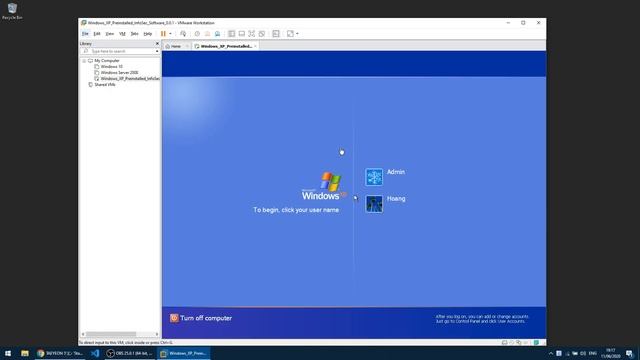640x360 pixels.
Task: Click library scrollbar right arrow
Action: [157, 334]
